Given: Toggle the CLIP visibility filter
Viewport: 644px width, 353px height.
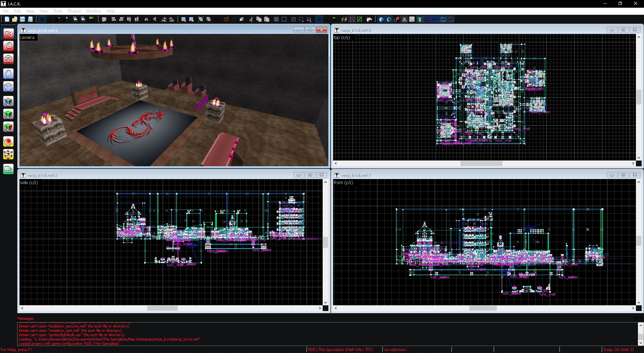Looking at the screenshot, I should point(443,19).
